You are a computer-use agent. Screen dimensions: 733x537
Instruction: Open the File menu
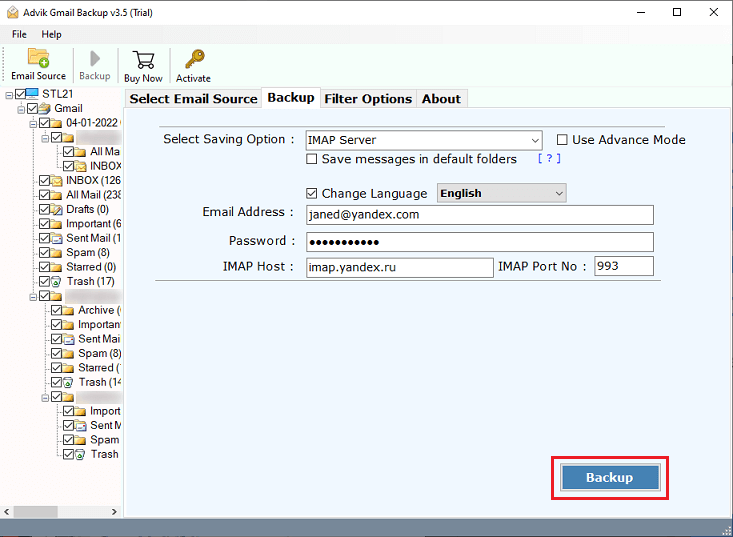point(19,34)
